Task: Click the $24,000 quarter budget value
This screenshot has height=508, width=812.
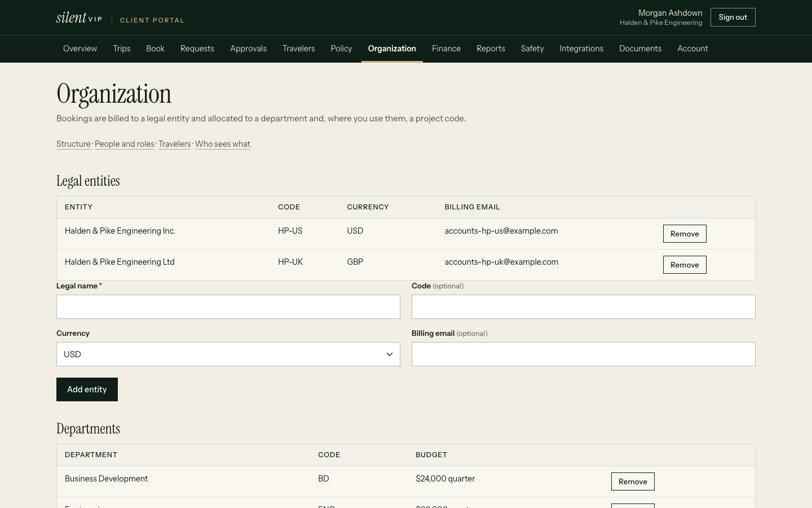Action: 445,479
